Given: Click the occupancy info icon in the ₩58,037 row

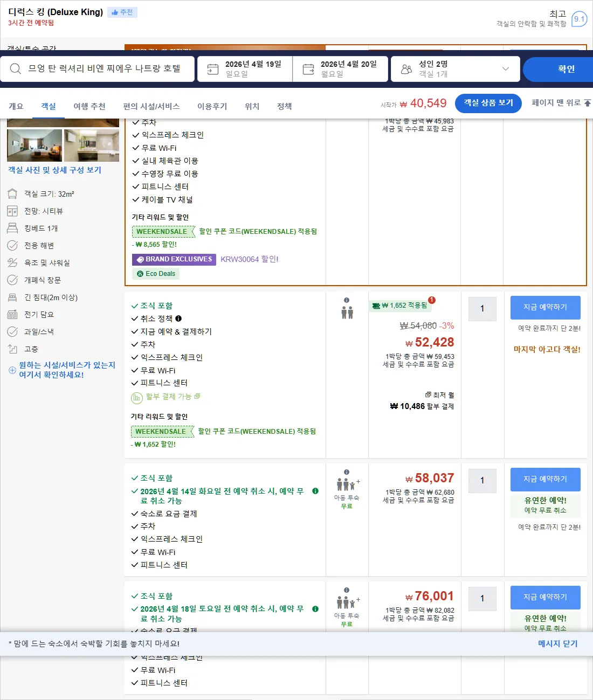Looking at the screenshot, I should click(x=347, y=472).
